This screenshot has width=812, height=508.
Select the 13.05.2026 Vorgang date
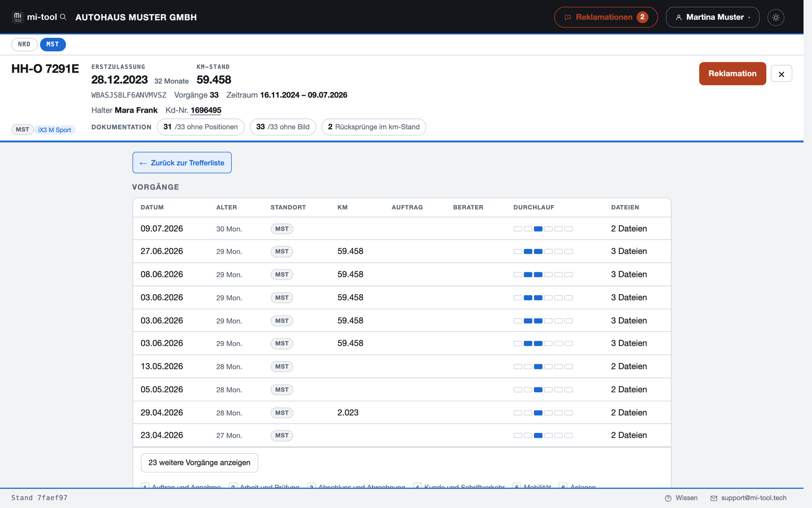162,366
